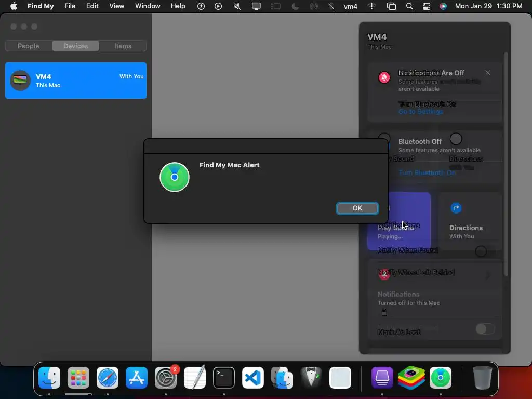Click the Now Playing menu bar icon
Viewport: 532px width, 399px height.
(218, 6)
